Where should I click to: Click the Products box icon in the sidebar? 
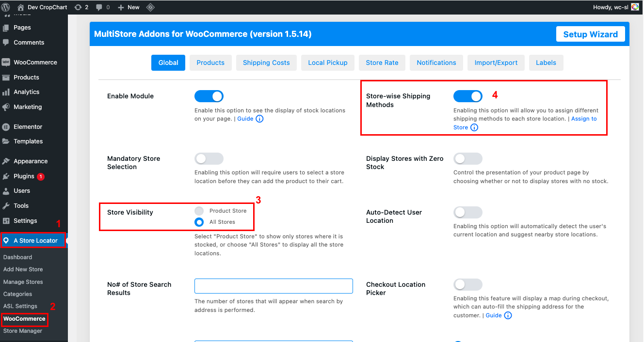click(6, 78)
